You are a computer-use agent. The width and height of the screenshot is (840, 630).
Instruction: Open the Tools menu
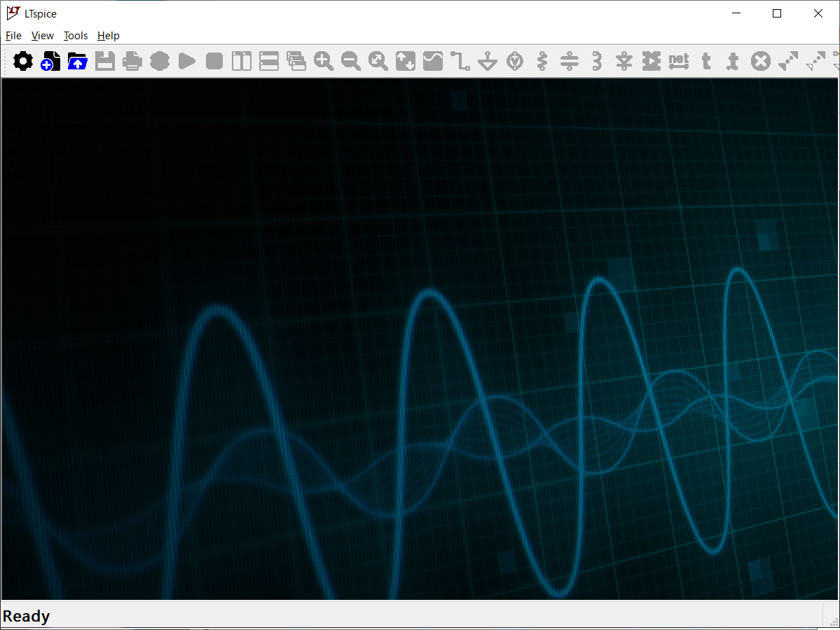pyautogui.click(x=76, y=36)
